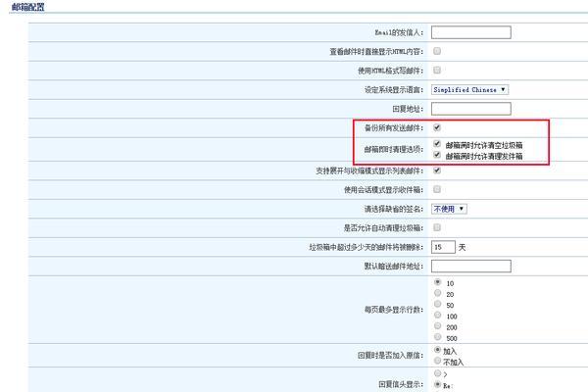Viewport: 588px width, 392px height.
Task: Click the 垃圾箱中超过多少天的邮件将被删除 label
Action: pyautogui.click(x=366, y=247)
